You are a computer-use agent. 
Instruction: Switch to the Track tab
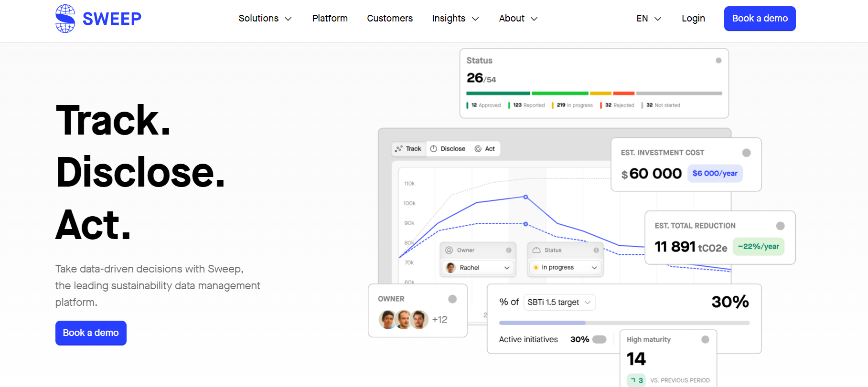point(408,149)
